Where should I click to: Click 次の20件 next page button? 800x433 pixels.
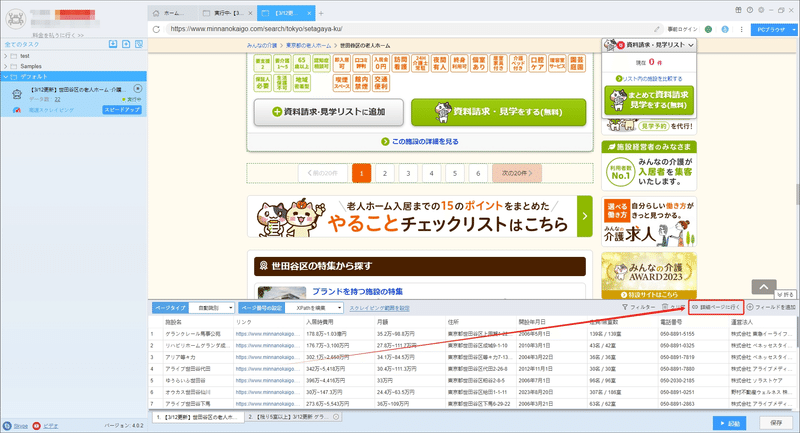517,173
